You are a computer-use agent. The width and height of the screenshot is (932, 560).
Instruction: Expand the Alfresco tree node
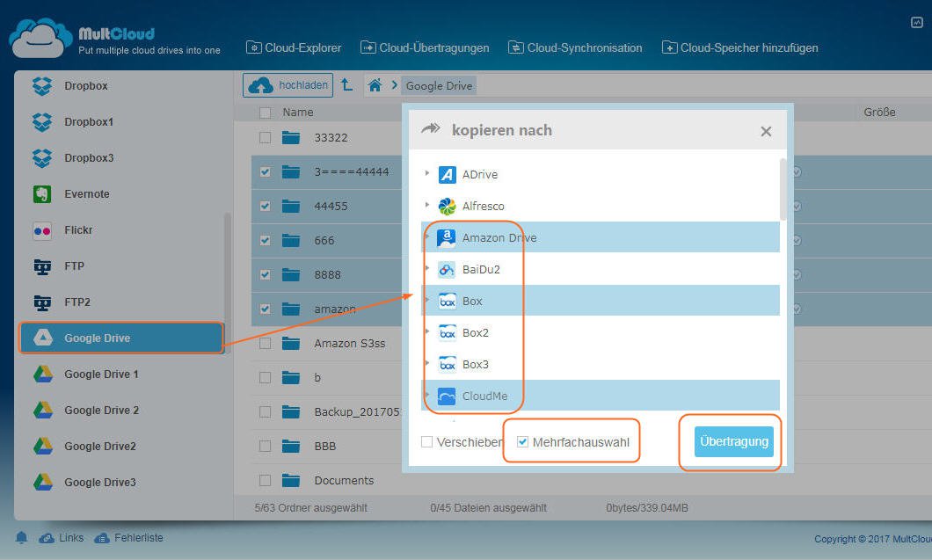(426, 205)
